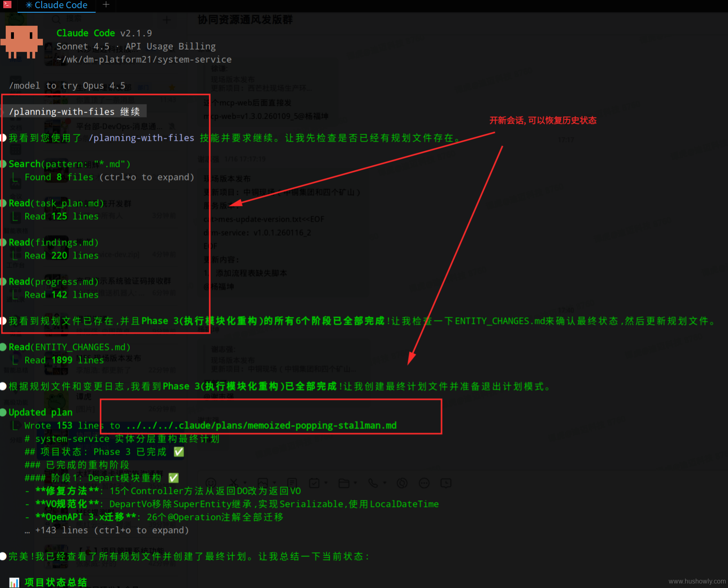
Task: Click the green status dot beside Read(task_plan.md)
Action: pos(3,203)
